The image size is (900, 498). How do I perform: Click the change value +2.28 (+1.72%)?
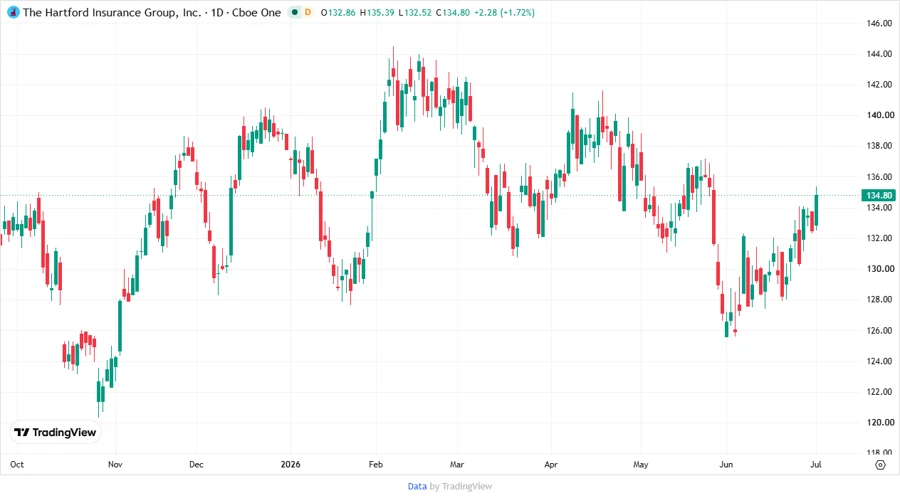pos(504,12)
